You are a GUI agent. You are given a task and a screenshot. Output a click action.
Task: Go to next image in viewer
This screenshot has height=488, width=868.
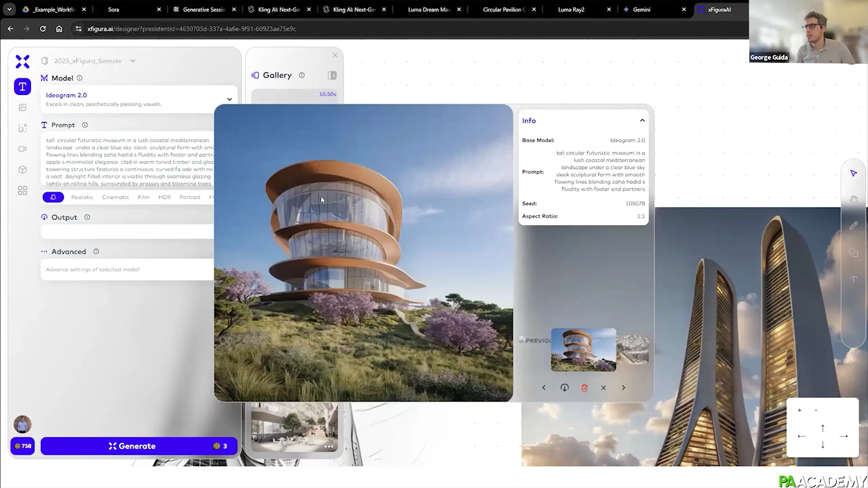[x=623, y=388]
